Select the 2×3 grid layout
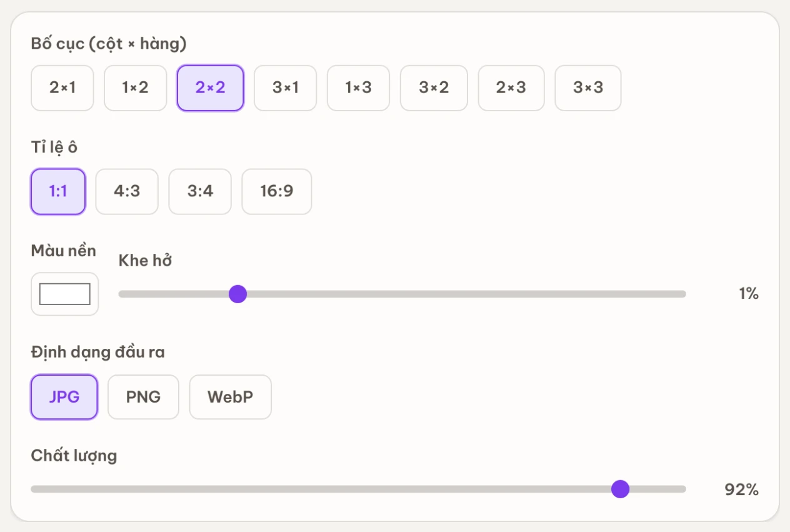Screen dimensions: 790x532 pyautogui.click(x=511, y=88)
